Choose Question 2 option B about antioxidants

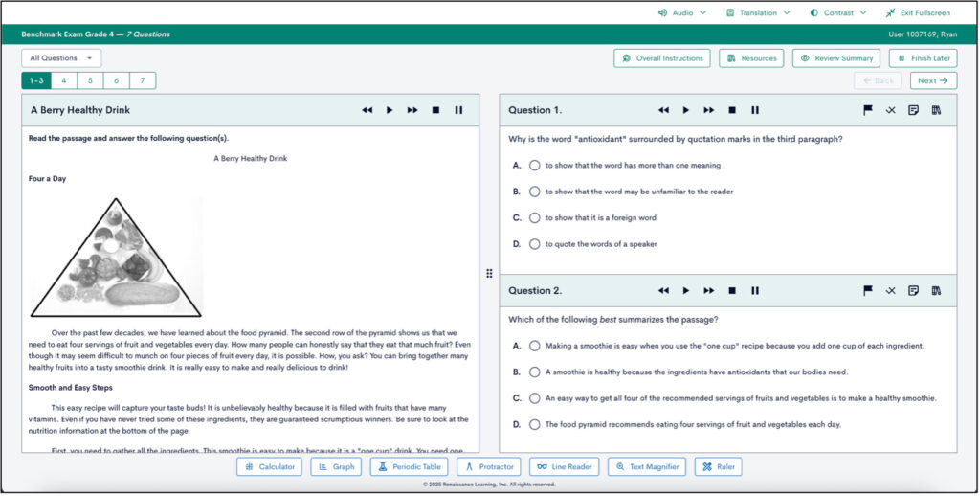pos(534,372)
